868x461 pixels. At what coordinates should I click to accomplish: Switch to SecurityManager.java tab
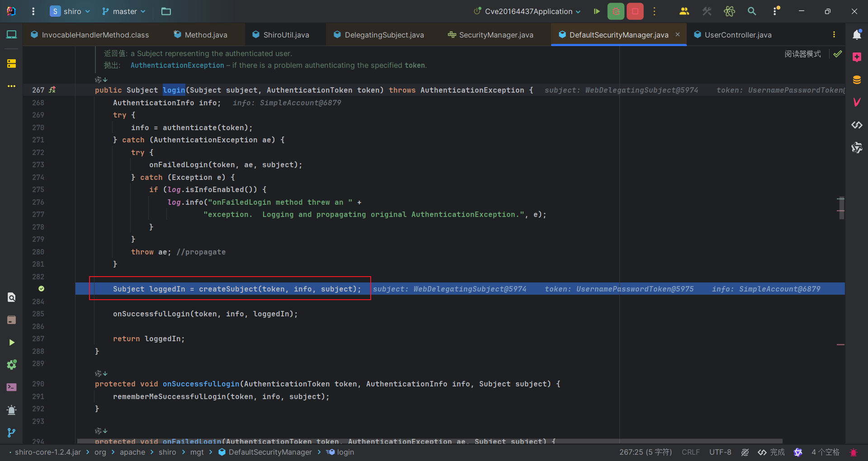491,35
